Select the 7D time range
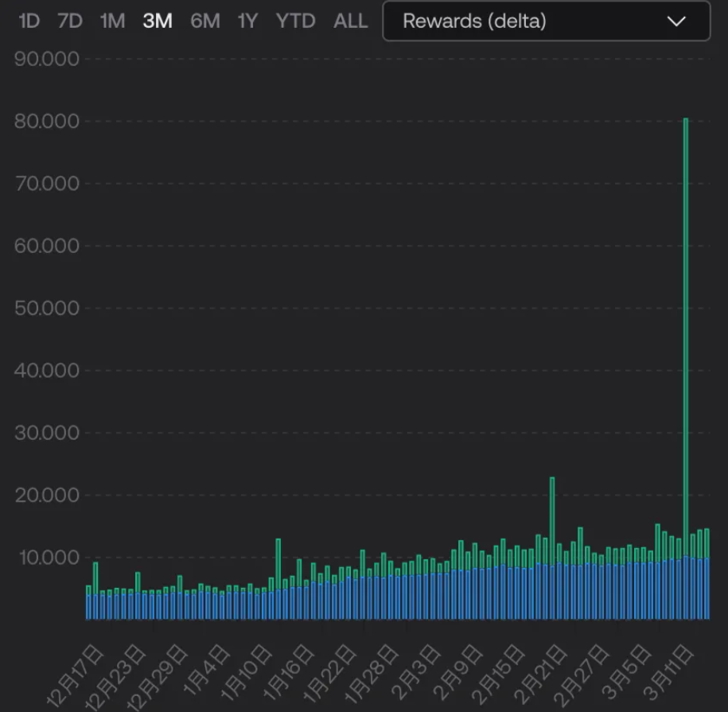Viewport: 728px width, 712px height. pos(70,21)
